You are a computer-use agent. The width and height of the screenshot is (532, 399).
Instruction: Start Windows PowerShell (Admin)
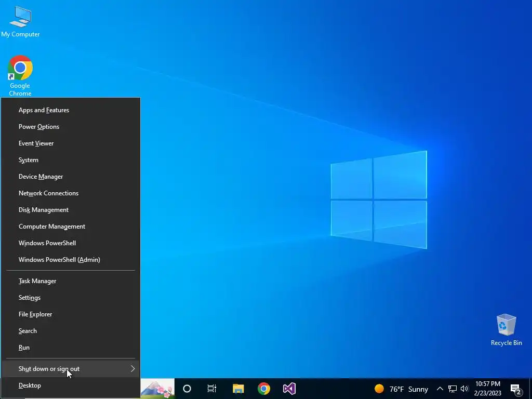coord(71,260)
